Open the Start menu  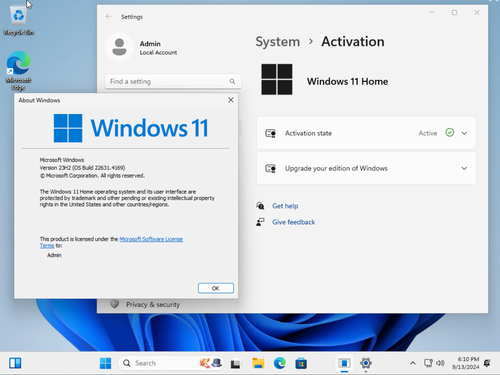pos(105,363)
